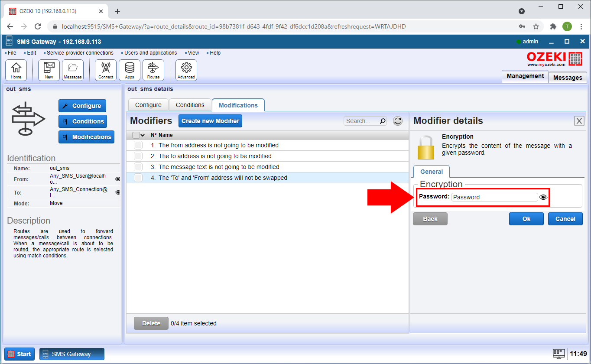
Task: Click the blue Configure button
Action: point(82,106)
